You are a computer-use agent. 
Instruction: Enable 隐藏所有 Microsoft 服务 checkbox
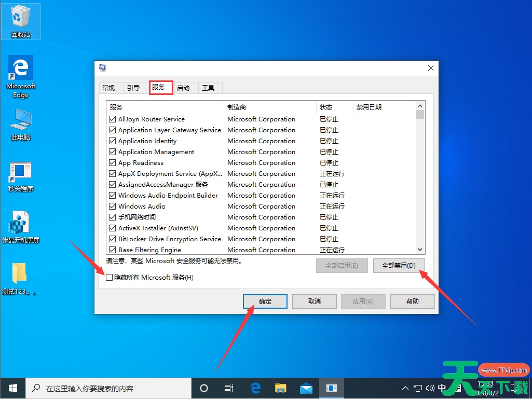coord(109,278)
